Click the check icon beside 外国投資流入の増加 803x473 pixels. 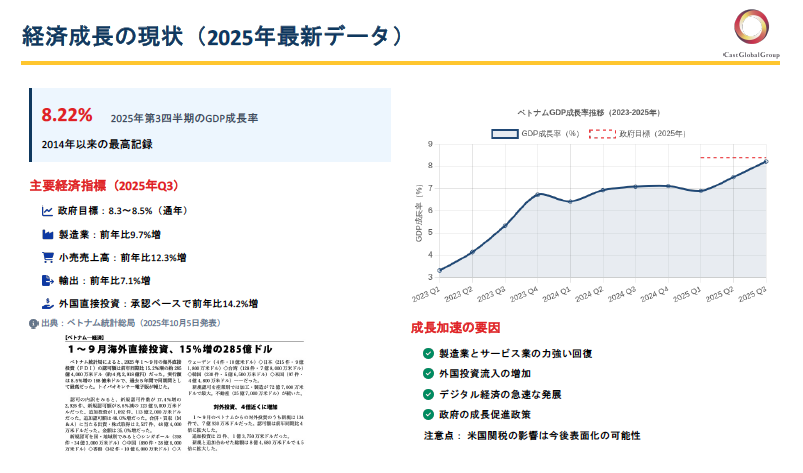[x=428, y=374]
